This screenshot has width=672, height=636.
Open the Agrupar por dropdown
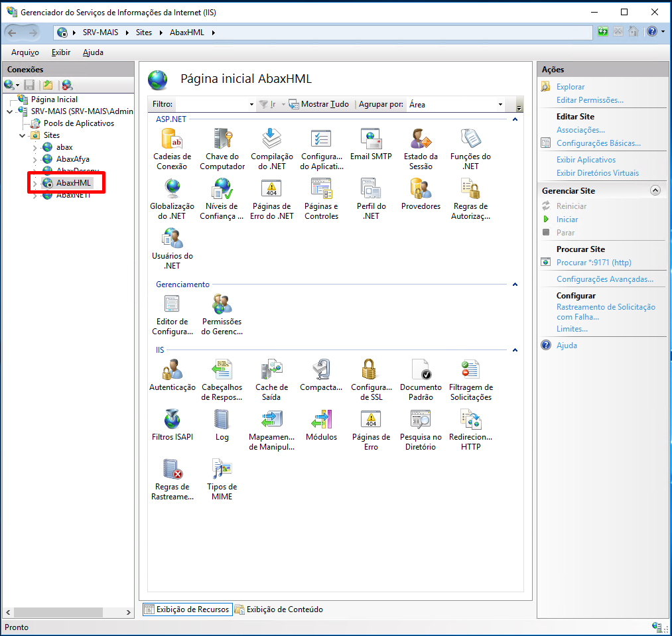455,104
